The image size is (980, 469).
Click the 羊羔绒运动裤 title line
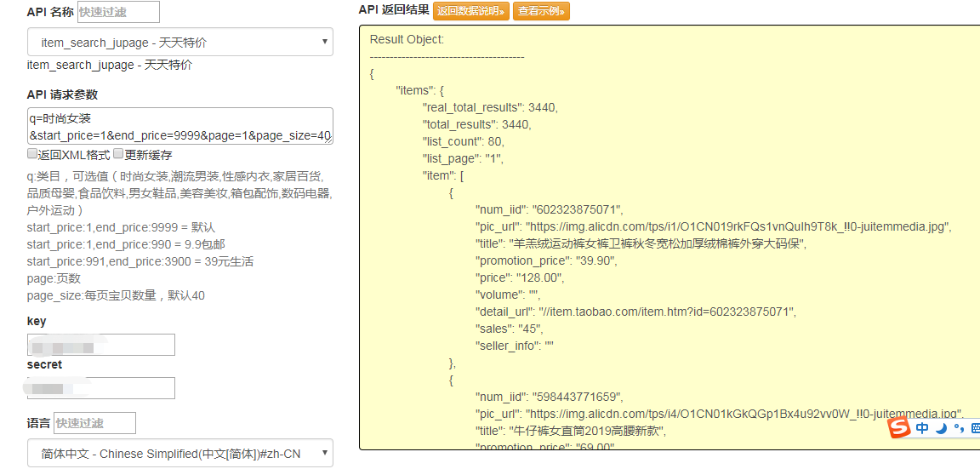pos(641,243)
